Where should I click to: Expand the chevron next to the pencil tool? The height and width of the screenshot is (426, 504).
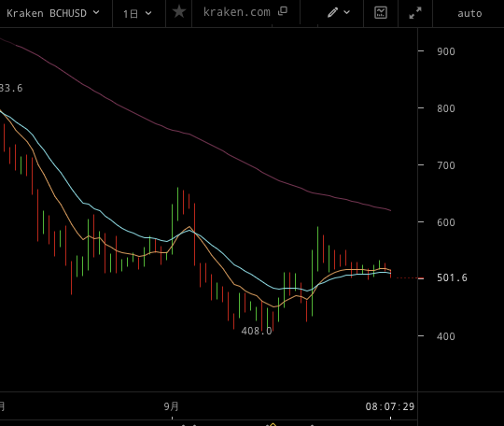[347, 12]
